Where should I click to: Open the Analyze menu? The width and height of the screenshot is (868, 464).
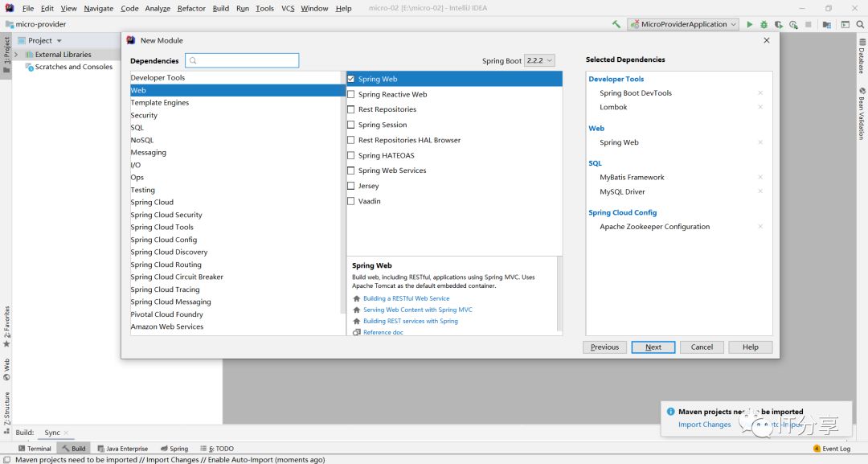point(158,8)
